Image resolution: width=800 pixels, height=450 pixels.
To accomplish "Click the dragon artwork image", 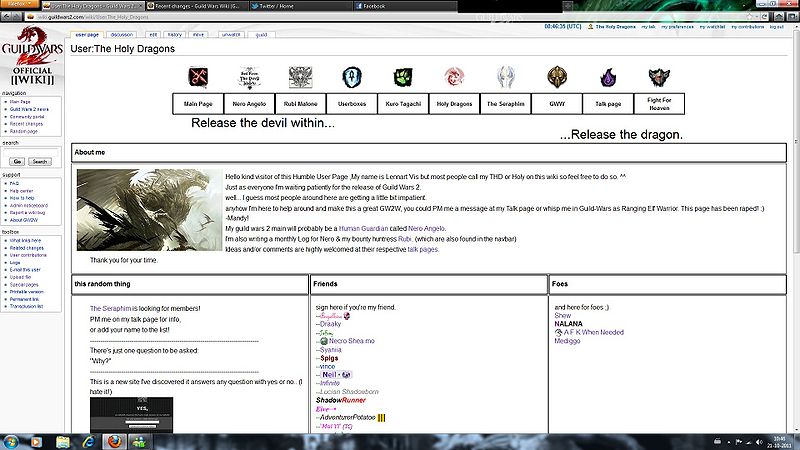I will pos(149,210).
